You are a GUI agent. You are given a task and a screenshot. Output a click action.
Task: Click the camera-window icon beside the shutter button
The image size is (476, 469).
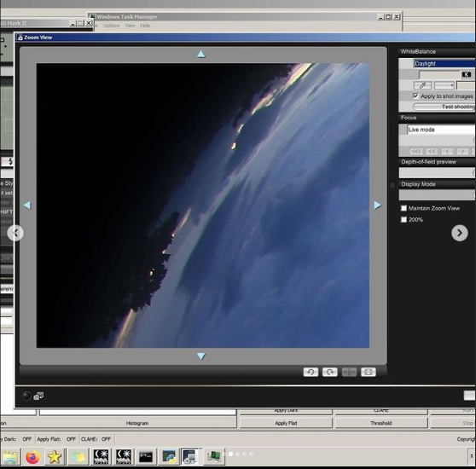(x=38, y=396)
